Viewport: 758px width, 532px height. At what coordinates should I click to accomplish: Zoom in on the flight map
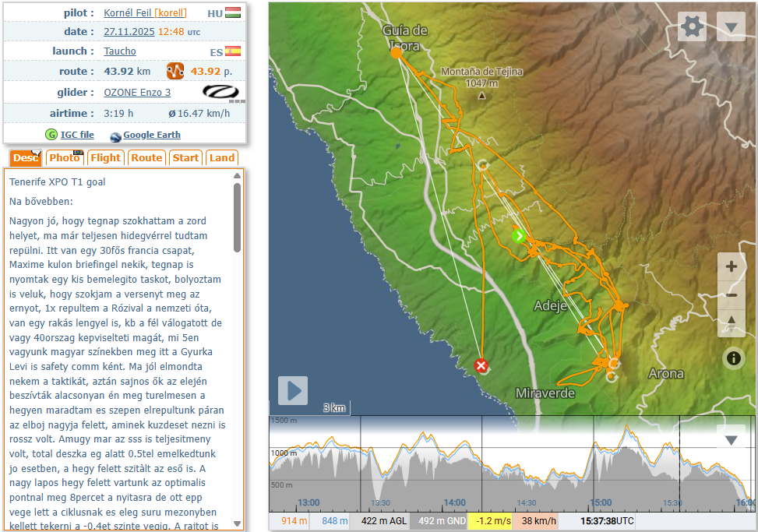tap(732, 266)
